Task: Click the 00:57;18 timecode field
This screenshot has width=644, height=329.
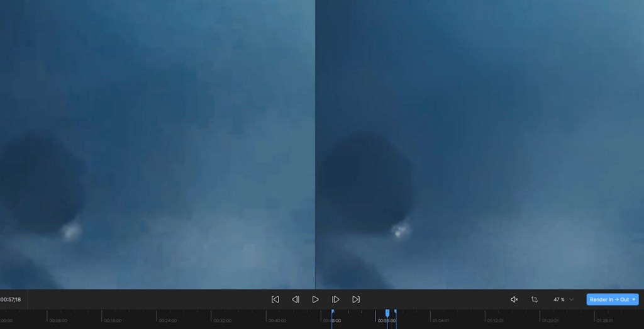Action: point(11,299)
